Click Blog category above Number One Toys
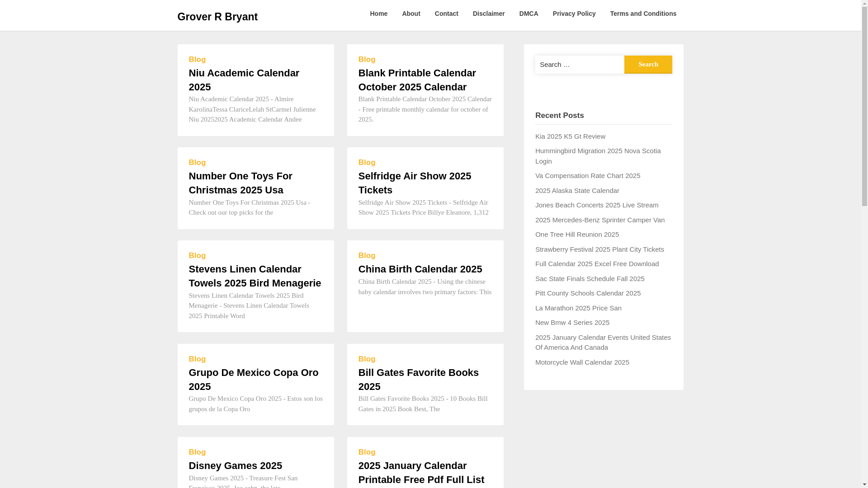This screenshot has height=488, width=868. 197,163
